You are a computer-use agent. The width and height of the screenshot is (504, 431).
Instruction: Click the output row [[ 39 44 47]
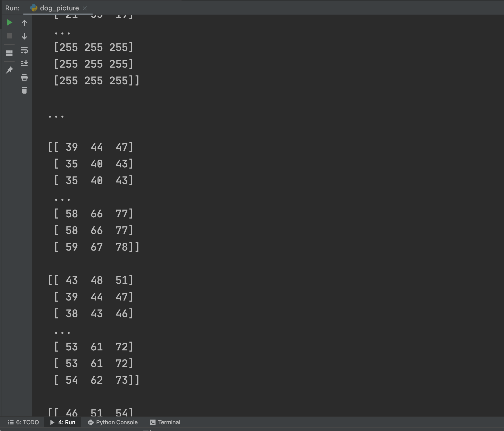click(91, 147)
